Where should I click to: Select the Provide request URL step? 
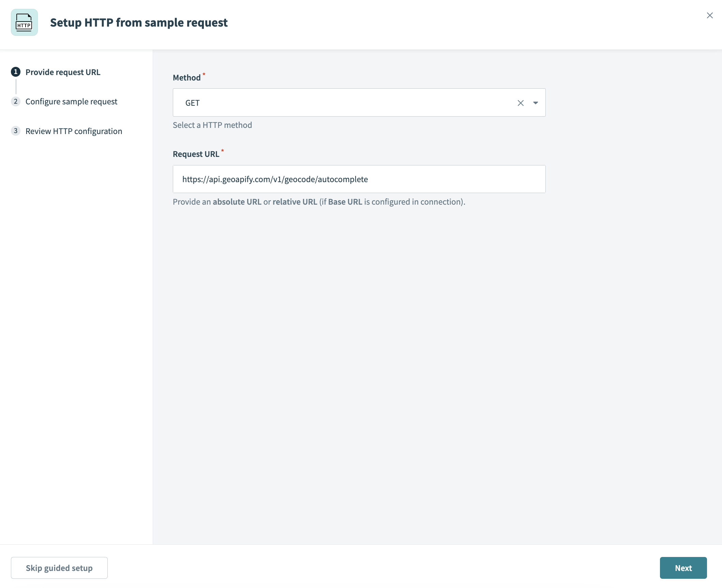coord(63,72)
